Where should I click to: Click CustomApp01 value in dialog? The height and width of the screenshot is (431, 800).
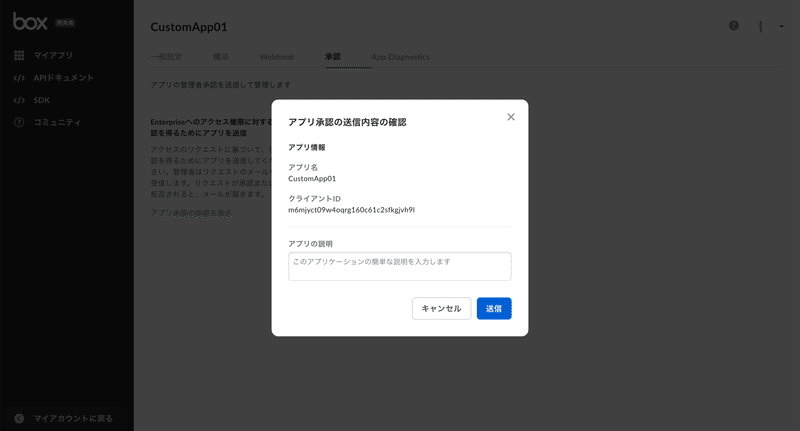[x=312, y=179]
